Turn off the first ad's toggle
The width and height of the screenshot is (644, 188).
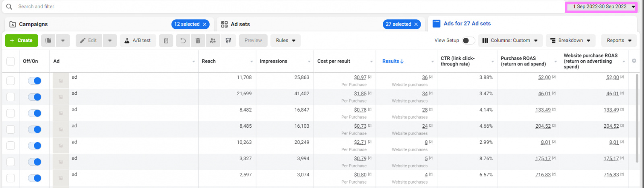(x=35, y=81)
